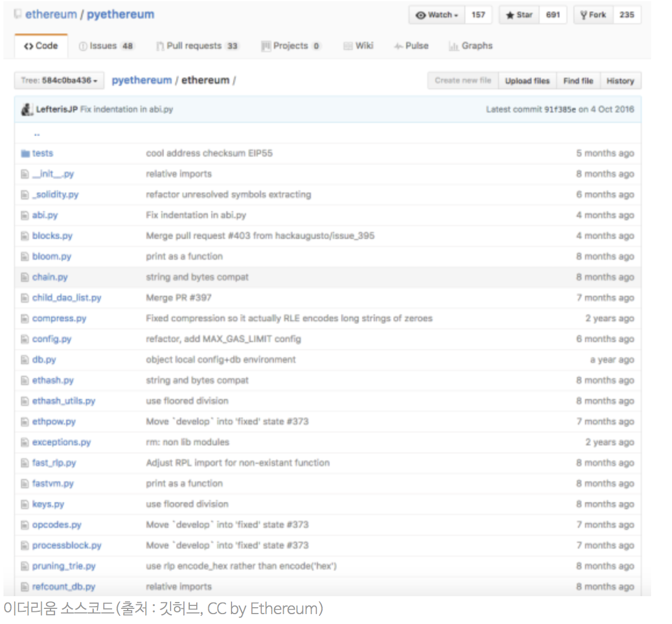
Task: Click the file icon beside fast_rlp.py
Action: coord(25,463)
